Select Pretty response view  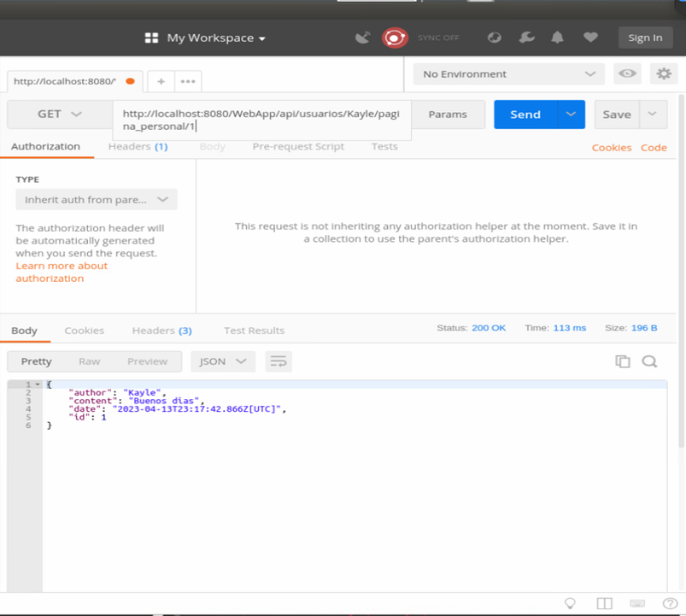[x=37, y=361]
